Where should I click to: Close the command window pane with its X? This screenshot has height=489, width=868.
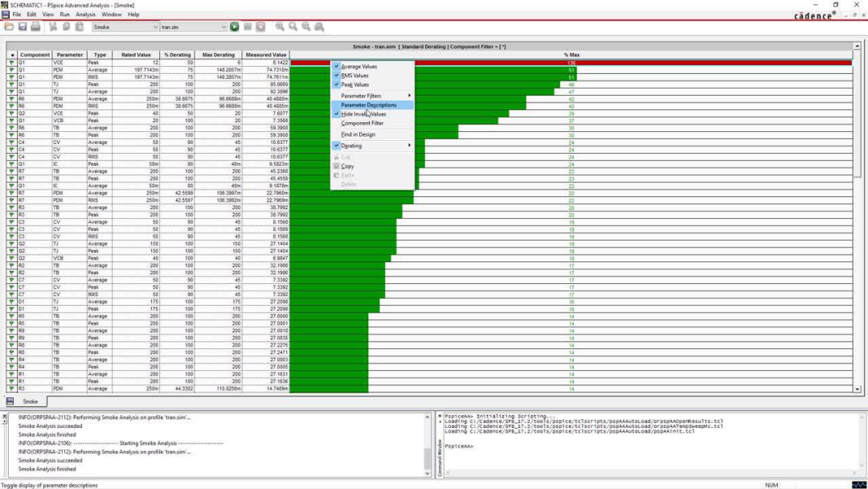pyautogui.click(x=440, y=416)
